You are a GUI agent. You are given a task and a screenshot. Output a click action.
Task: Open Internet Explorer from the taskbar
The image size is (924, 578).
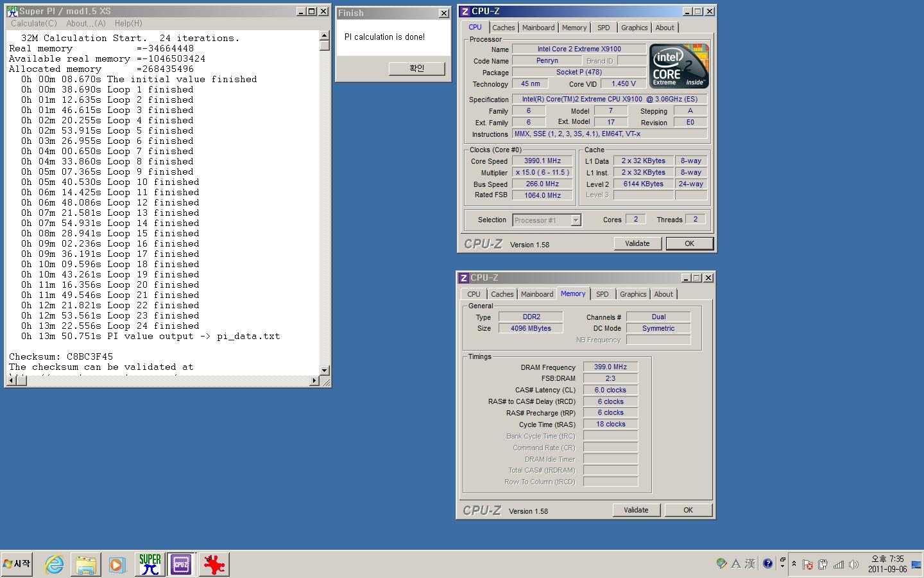click(x=55, y=565)
